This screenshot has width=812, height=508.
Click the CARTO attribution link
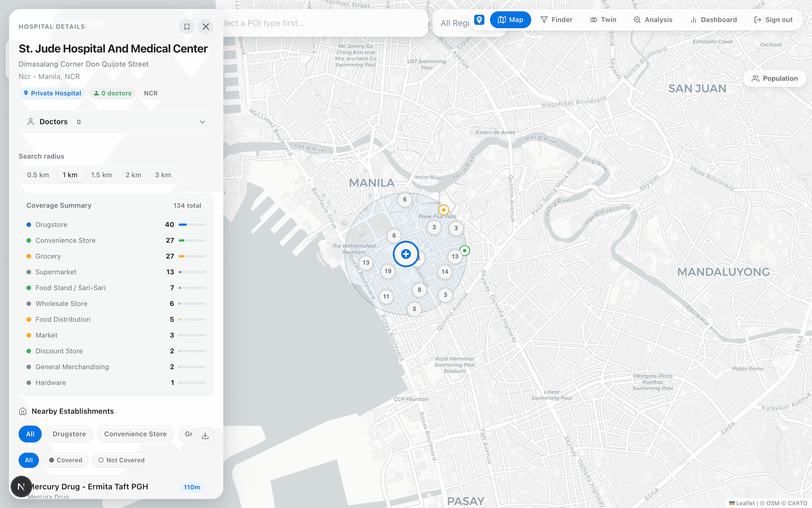[798, 503]
